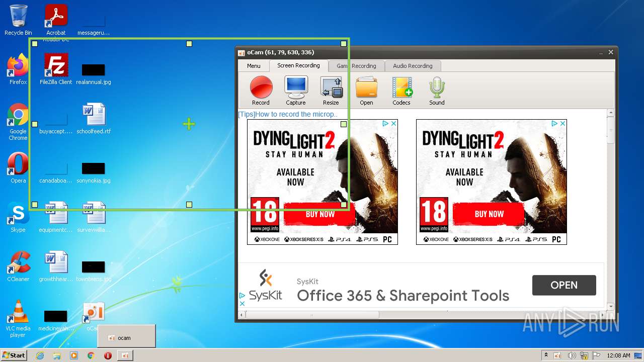644x362 pixels.
Task: Open the Windows Start menu
Action: point(14,355)
